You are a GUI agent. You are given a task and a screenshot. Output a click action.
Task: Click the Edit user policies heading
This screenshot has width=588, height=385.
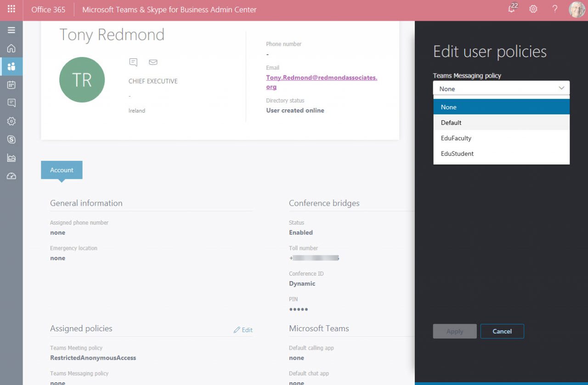(x=490, y=51)
